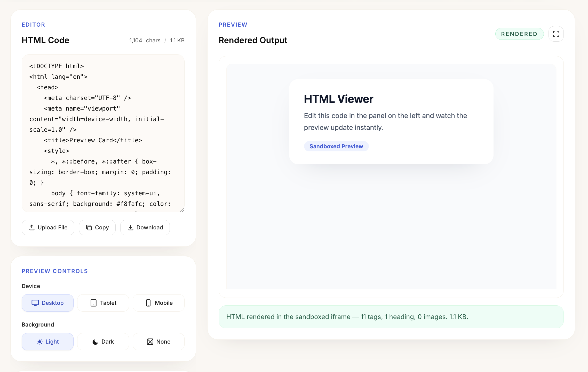Copy the HTML code
Screen dimensions: 588x372
pyautogui.click(x=97, y=228)
